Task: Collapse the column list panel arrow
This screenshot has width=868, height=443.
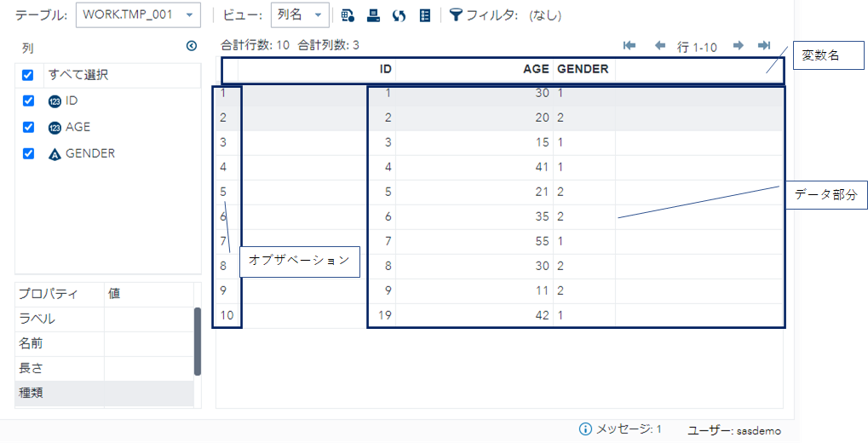Action: (x=192, y=46)
